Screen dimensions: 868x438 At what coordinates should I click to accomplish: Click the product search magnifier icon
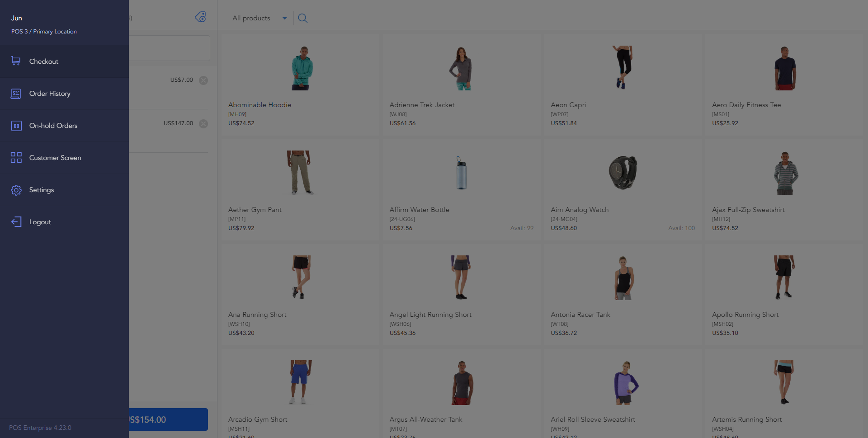coord(303,18)
